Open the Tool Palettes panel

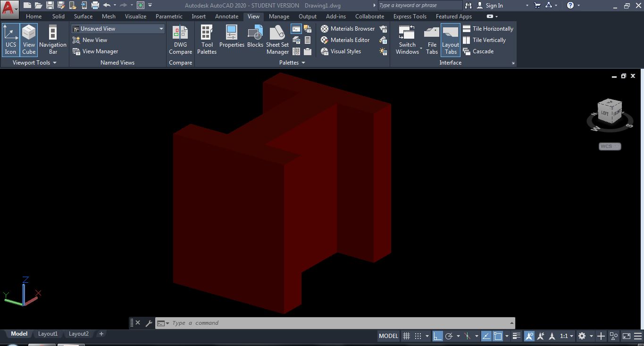point(207,40)
